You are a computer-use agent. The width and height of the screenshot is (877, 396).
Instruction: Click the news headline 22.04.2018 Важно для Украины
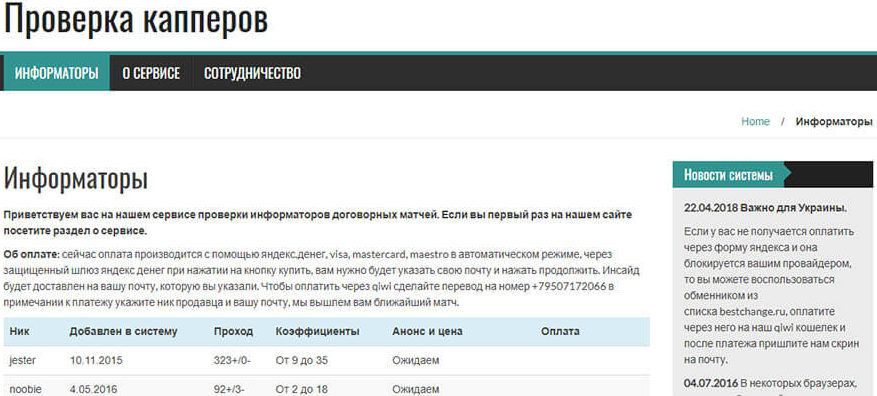tap(765, 208)
